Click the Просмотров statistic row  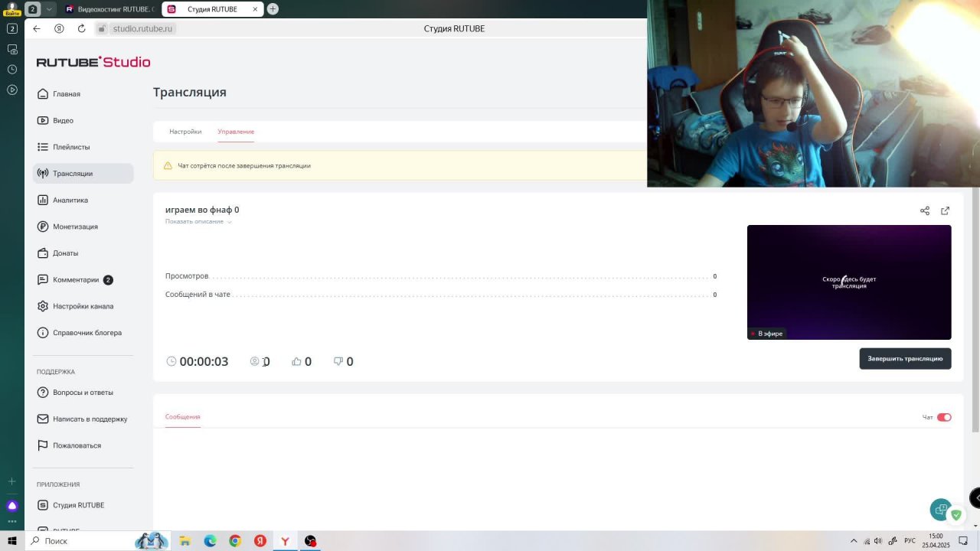tap(441, 276)
